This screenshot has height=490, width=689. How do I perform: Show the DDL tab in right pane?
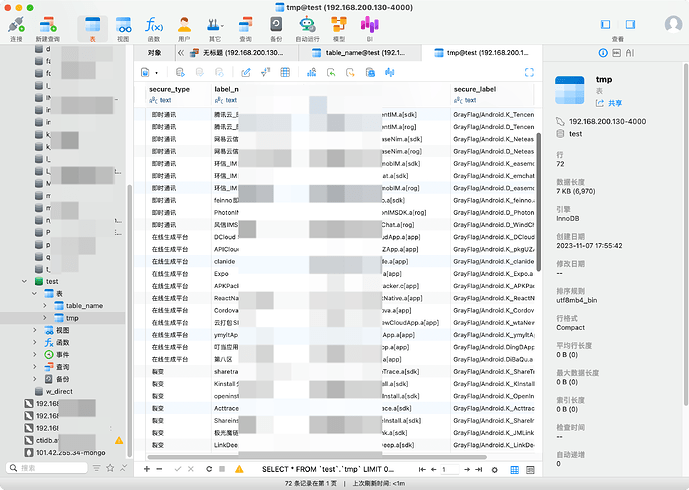tap(616, 53)
